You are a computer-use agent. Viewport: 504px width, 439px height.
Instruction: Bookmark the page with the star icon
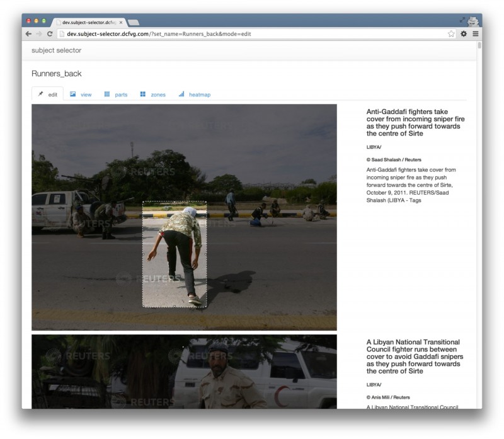click(x=451, y=33)
